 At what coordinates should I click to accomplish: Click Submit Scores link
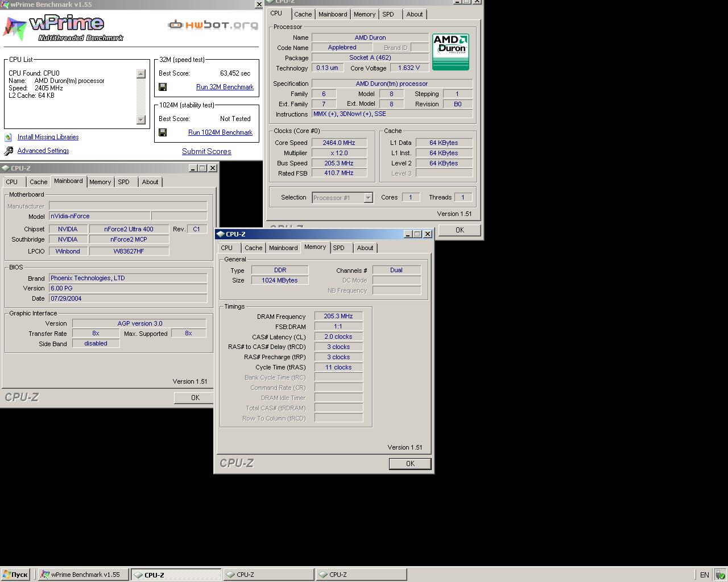206,151
